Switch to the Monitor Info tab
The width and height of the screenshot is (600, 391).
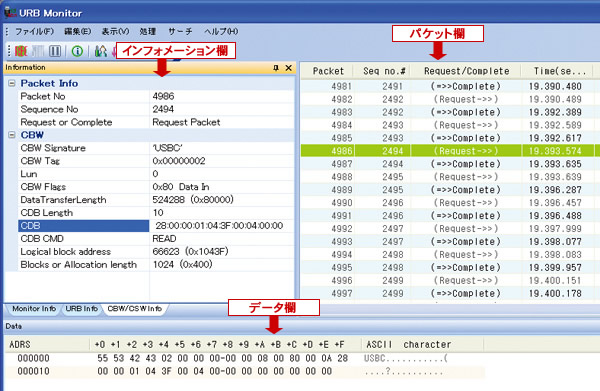[34, 309]
